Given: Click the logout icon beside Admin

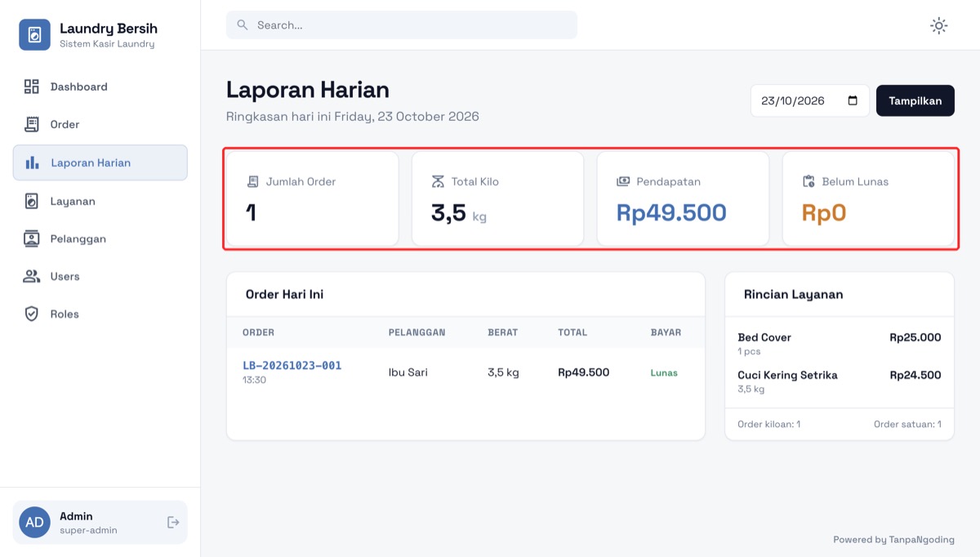Looking at the screenshot, I should (173, 522).
